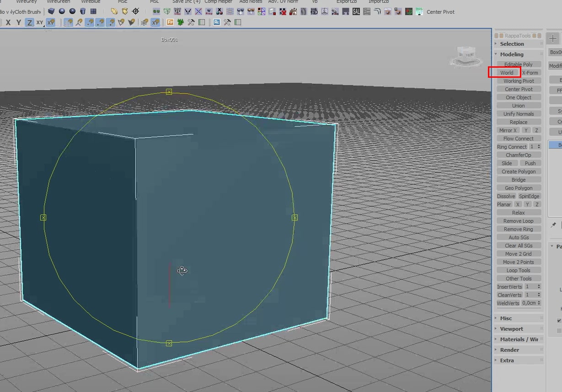Click the X-Form button
The height and width of the screenshot is (392, 562).
pyautogui.click(x=530, y=73)
